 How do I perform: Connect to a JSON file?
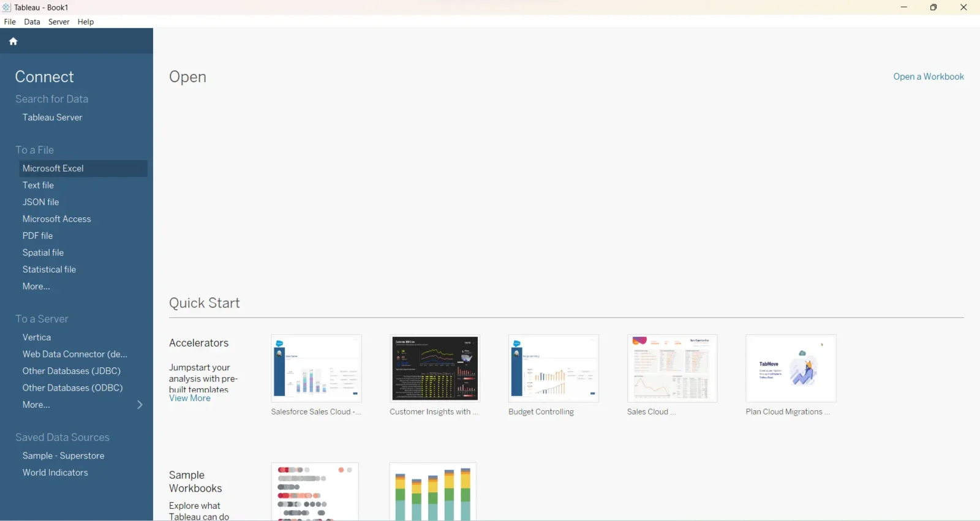(x=41, y=202)
